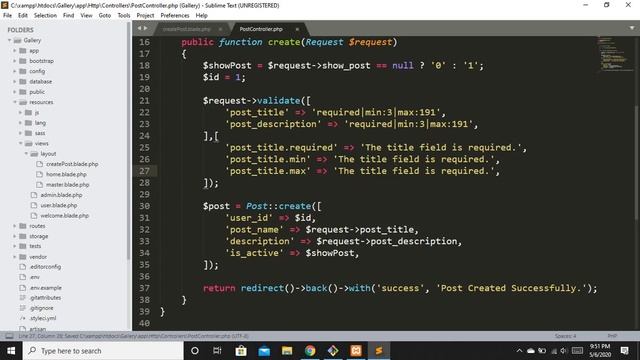Select the PostController.php tab
The height and width of the screenshot is (360, 640).
(x=261, y=29)
